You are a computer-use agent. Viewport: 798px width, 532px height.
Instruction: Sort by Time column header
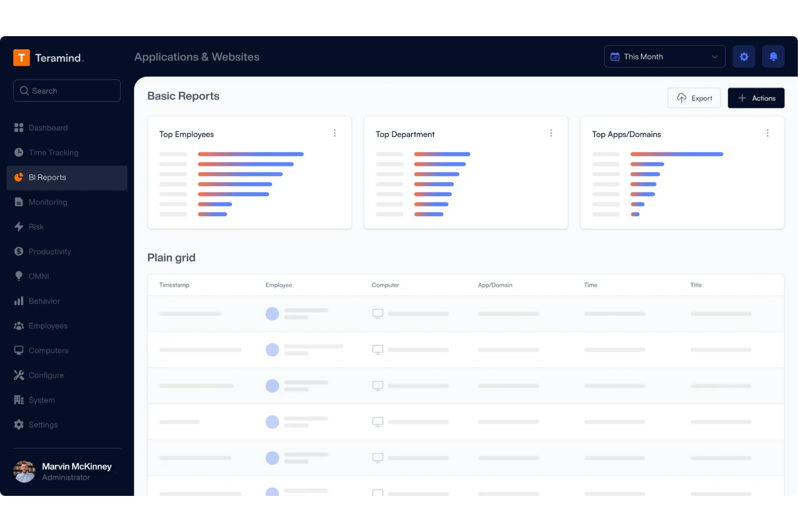point(590,285)
